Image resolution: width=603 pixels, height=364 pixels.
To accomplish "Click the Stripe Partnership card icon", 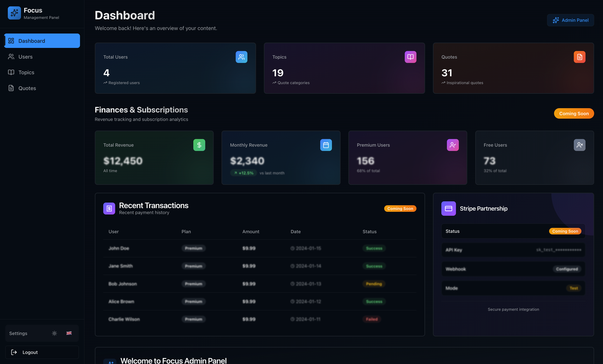I will [x=448, y=208].
